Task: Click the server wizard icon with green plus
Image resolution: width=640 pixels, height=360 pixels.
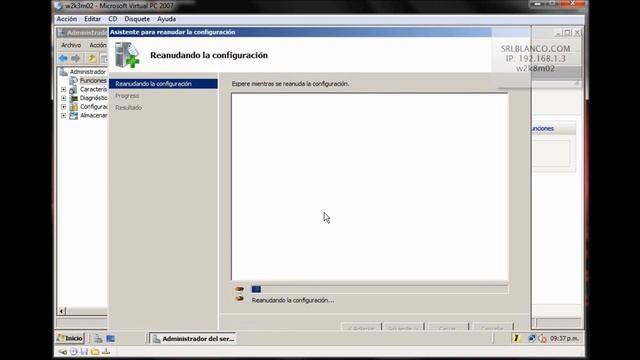Action: point(127,55)
